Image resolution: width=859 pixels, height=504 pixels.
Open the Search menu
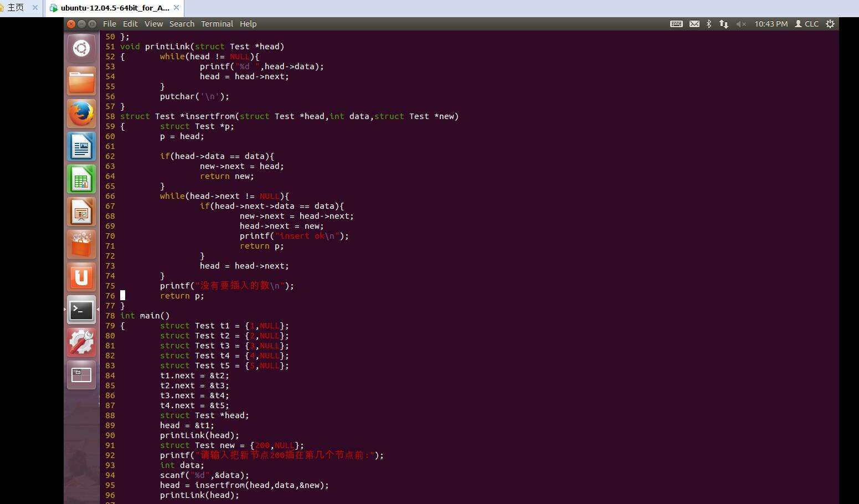click(182, 24)
